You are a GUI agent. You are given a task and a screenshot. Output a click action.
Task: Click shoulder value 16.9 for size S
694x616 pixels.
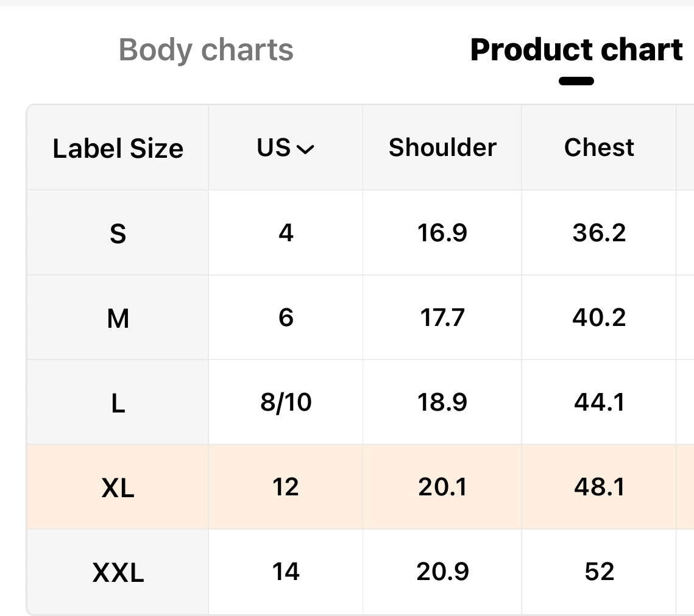click(442, 233)
